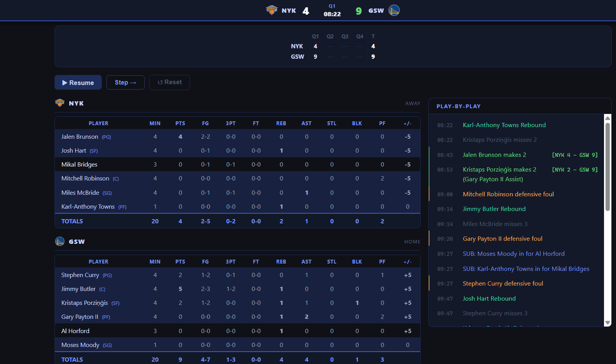Click the Knicks logo in the top scoreboard
The image size is (616, 364).
point(272,10)
